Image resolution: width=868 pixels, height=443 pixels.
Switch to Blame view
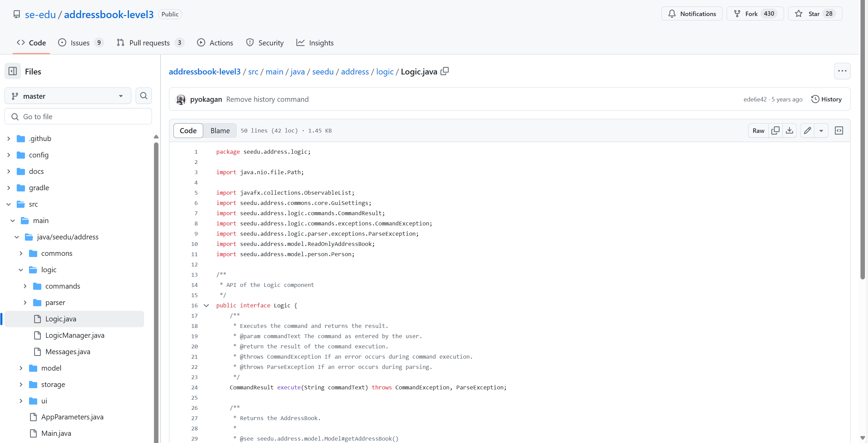pos(220,130)
